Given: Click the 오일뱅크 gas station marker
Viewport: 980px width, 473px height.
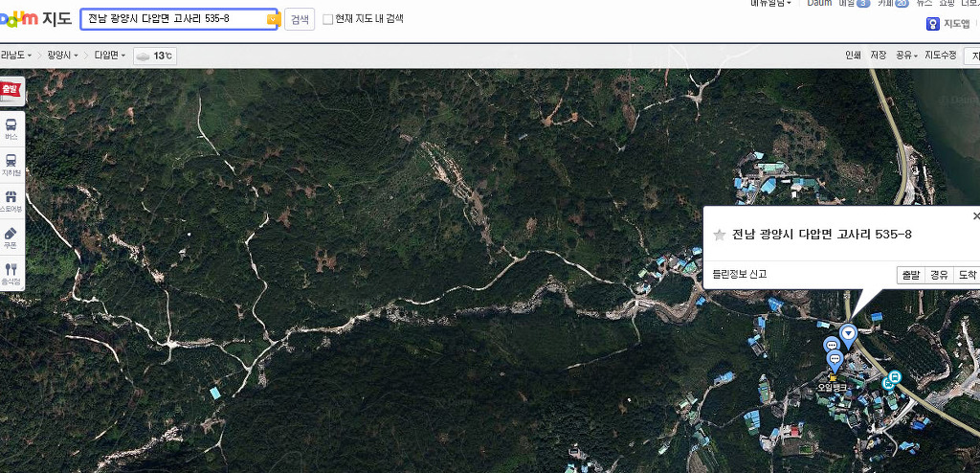Looking at the screenshot, I should click(833, 383).
